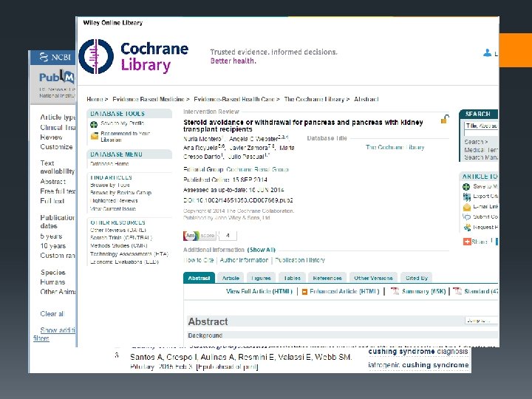Click the Article Tools Save green plus icon

click(466, 187)
